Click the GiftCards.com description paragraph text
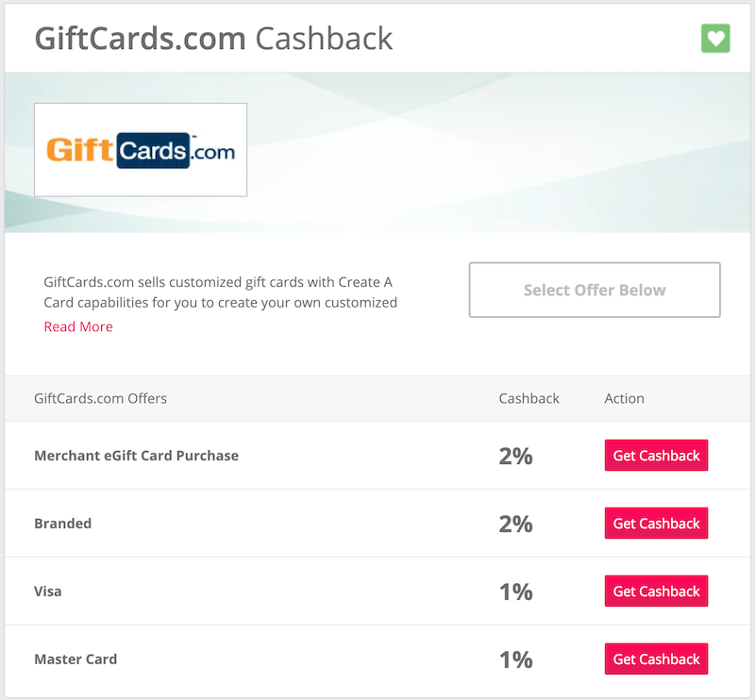This screenshot has height=700, width=755. 220,292
